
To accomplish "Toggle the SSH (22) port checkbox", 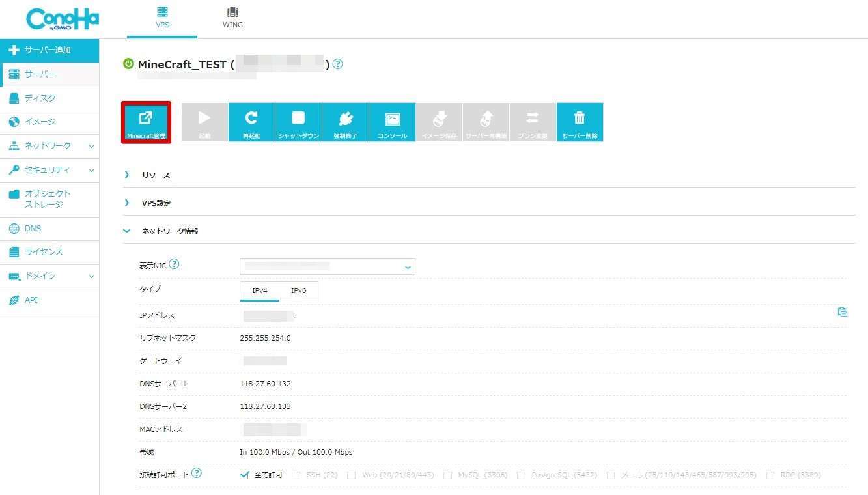I will [x=296, y=475].
